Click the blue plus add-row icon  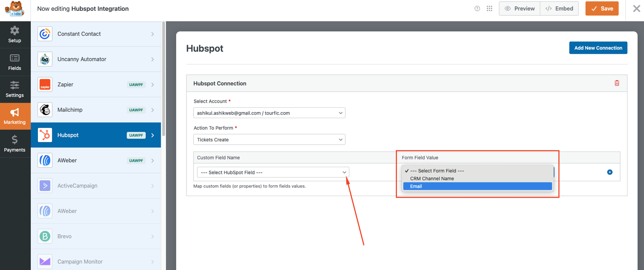click(609, 172)
